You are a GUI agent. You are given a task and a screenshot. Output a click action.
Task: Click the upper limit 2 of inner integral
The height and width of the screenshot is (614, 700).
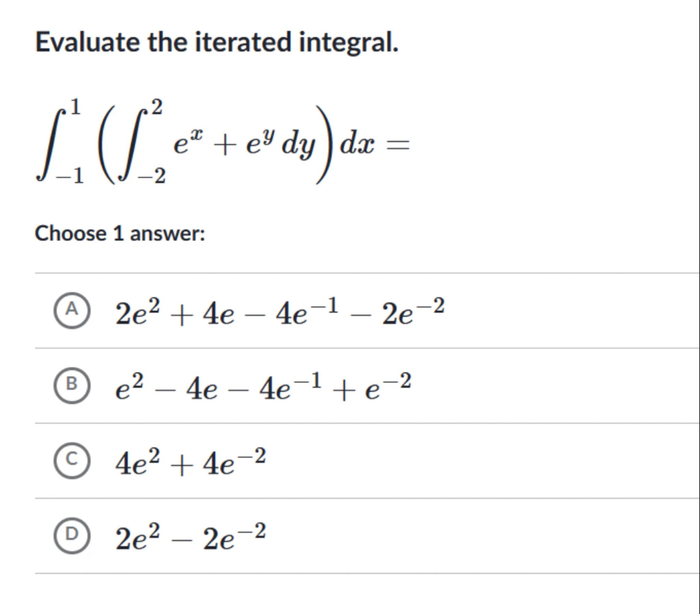(157, 107)
